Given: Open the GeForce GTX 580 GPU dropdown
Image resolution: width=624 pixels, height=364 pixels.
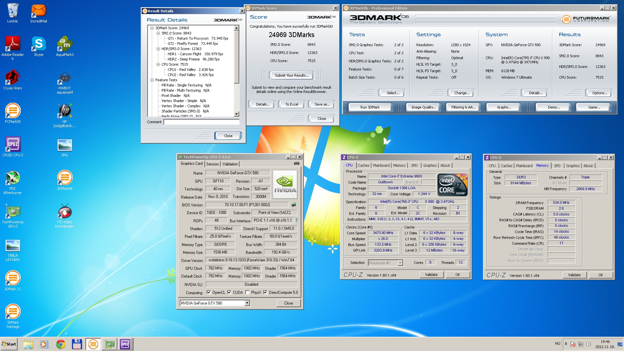Looking at the screenshot, I should (247, 303).
